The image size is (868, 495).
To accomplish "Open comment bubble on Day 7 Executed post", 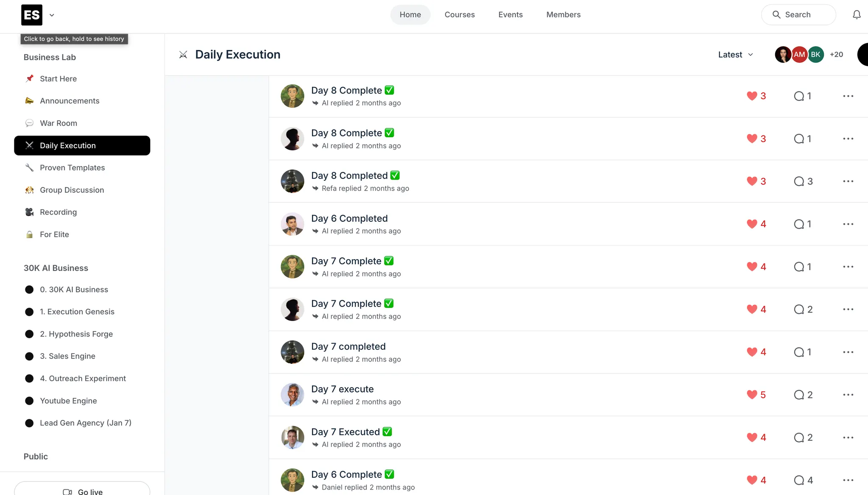I will 799,437.
